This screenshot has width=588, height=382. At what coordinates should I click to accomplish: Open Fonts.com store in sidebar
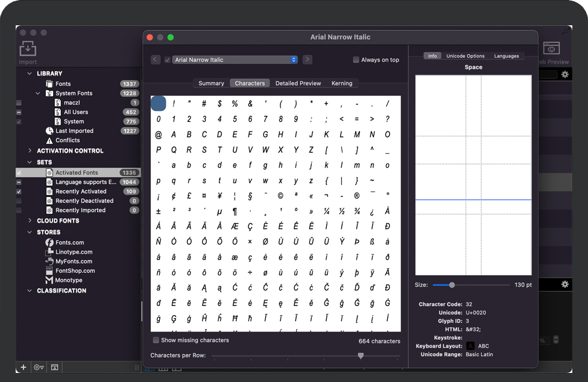tap(69, 242)
